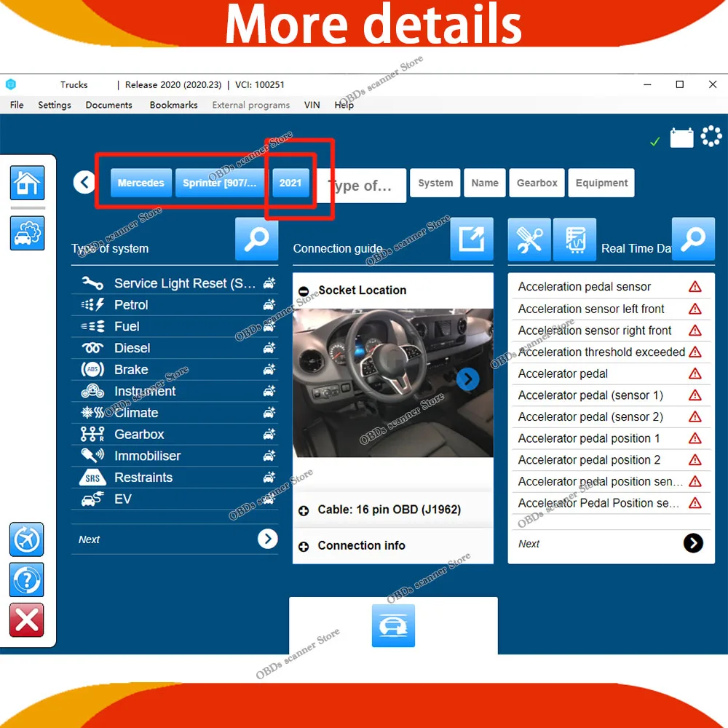Select the Immobiliser system type

coord(175,456)
